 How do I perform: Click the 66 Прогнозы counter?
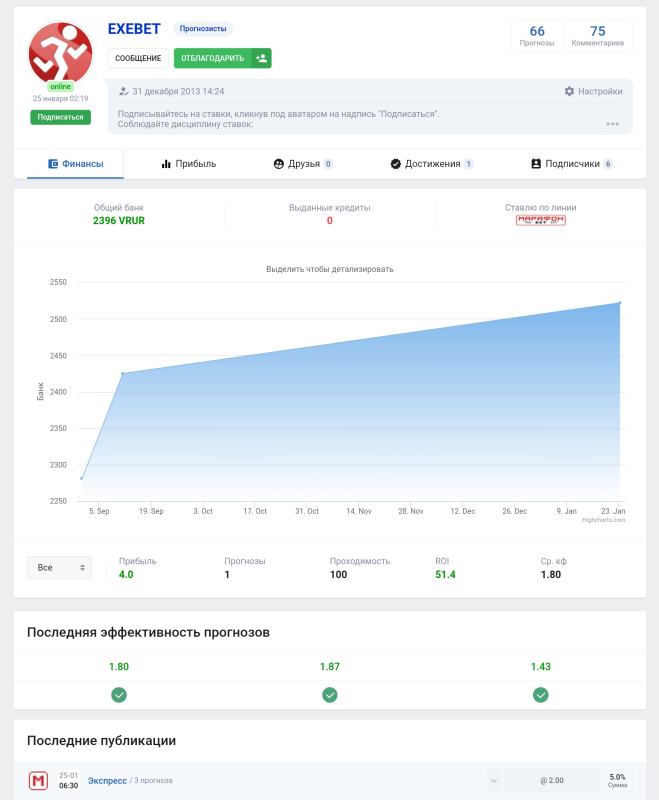537,37
